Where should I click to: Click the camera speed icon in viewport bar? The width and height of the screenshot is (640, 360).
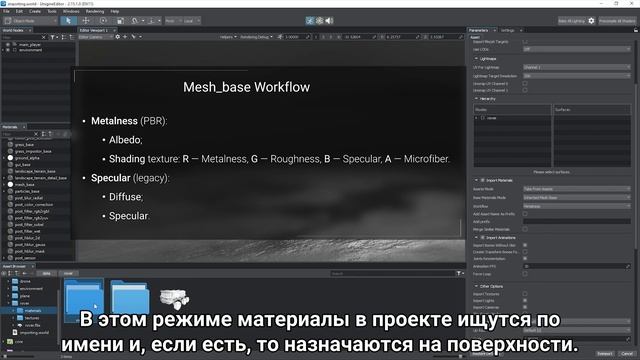280,37
